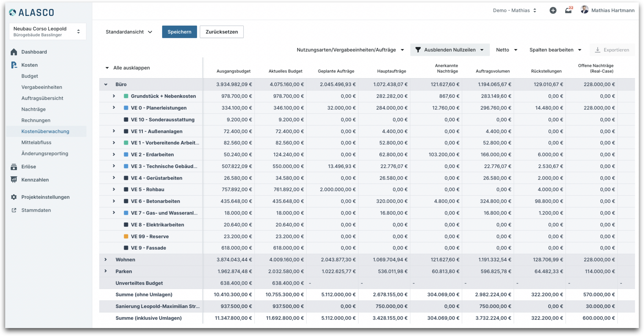Expand VE 2 - Erdarbeiten row

coord(114,154)
